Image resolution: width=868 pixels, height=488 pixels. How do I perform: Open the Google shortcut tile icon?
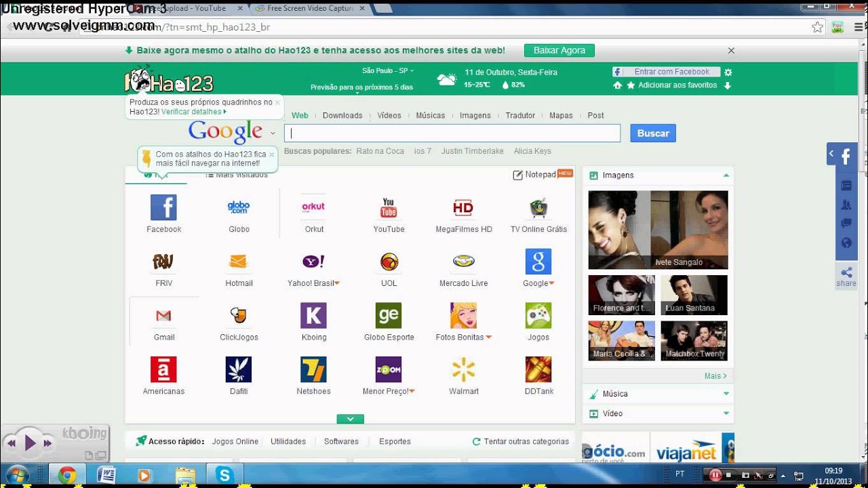pos(538,262)
